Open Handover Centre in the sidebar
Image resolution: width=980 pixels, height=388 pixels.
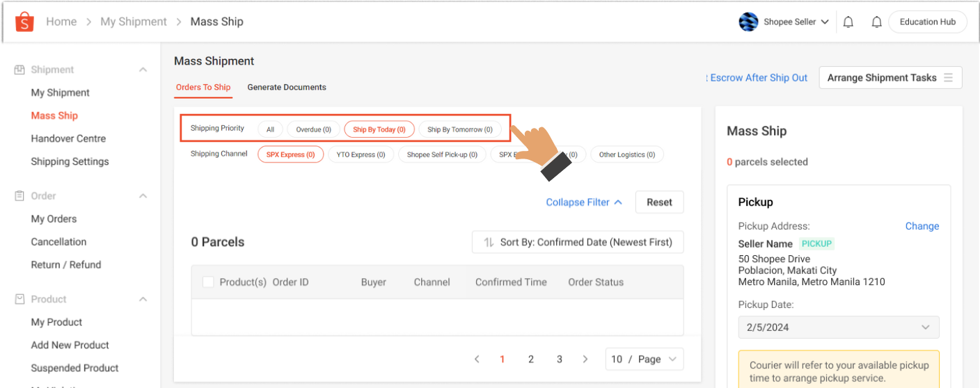(x=68, y=138)
